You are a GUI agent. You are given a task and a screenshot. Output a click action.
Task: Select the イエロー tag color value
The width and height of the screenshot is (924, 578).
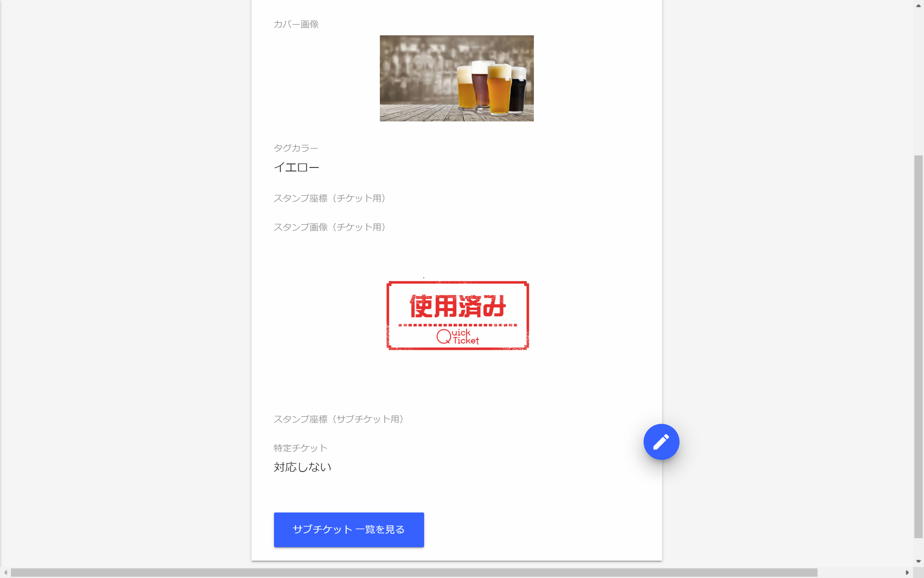(x=296, y=167)
